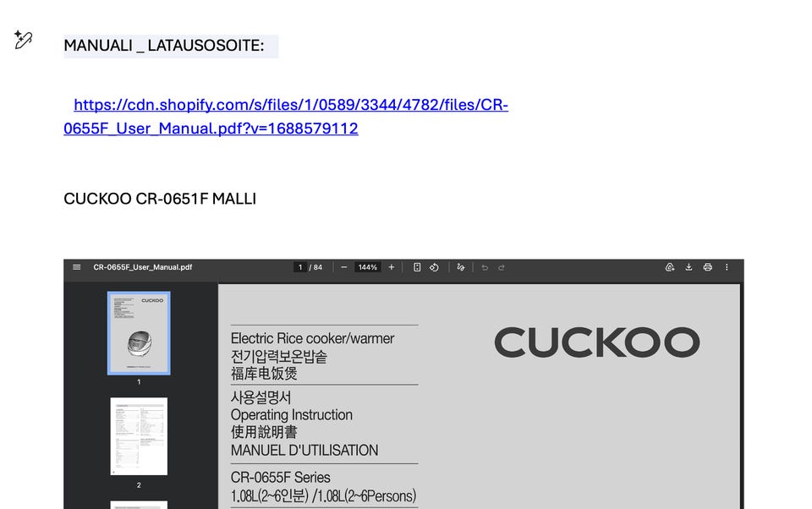This screenshot has height=509, width=812.
Task: Open the Shopify CR-0655F user manual link
Action: tap(286, 117)
